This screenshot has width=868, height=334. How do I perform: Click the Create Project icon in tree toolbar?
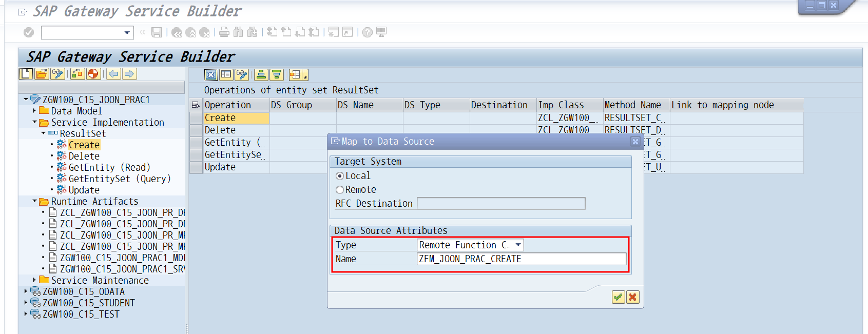pos(26,74)
